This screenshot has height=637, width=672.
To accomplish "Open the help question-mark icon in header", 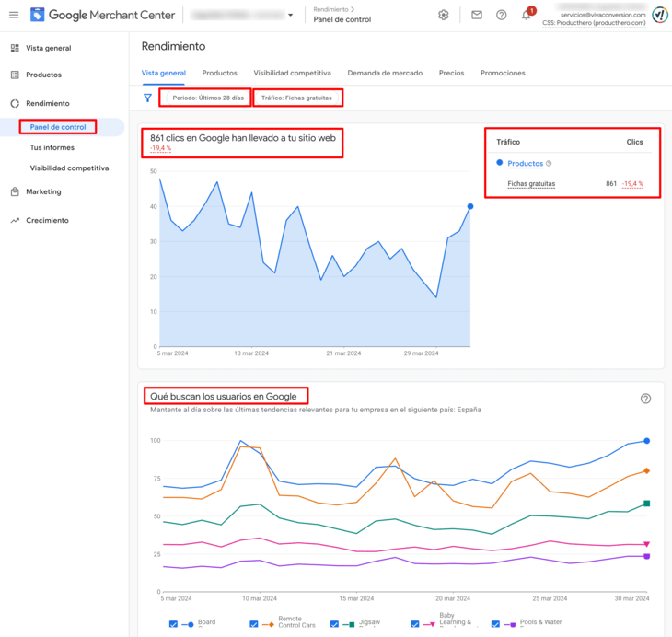I will coord(501,15).
